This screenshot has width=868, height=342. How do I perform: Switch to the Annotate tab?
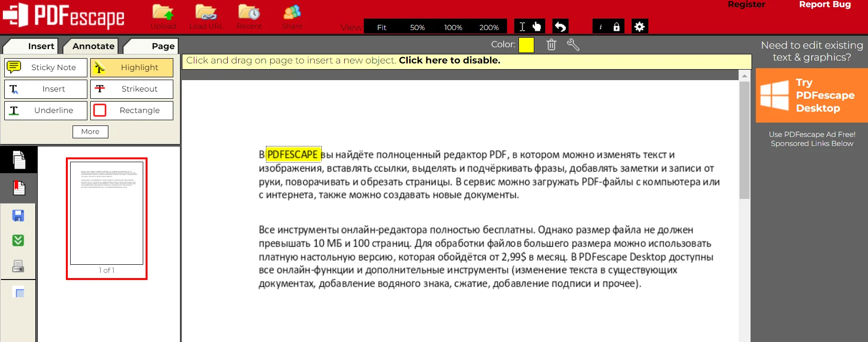92,46
